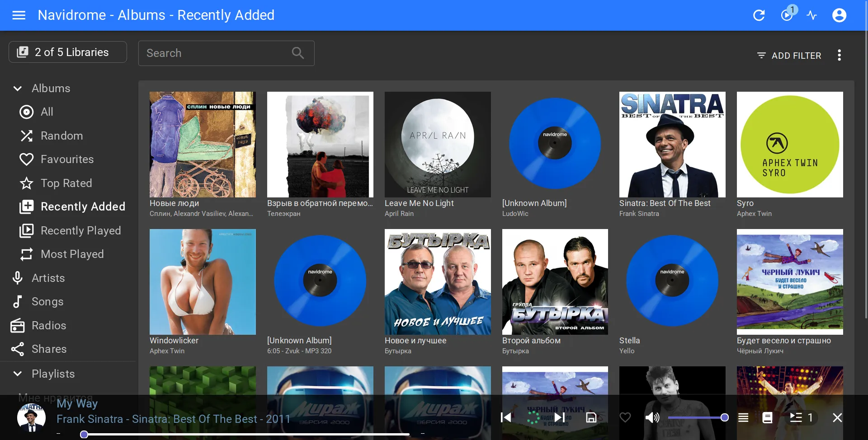Open the activity panel icon
This screenshot has height=440, width=868.
tap(812, 15)
